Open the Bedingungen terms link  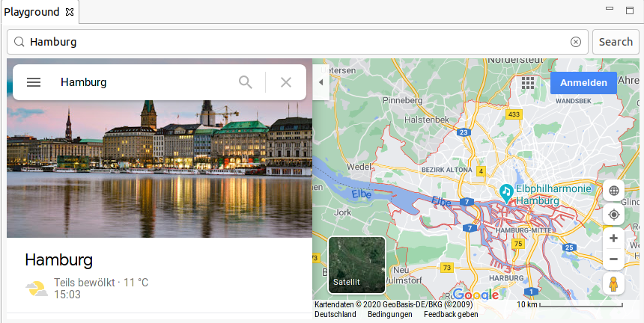click(x=389, y=314)
